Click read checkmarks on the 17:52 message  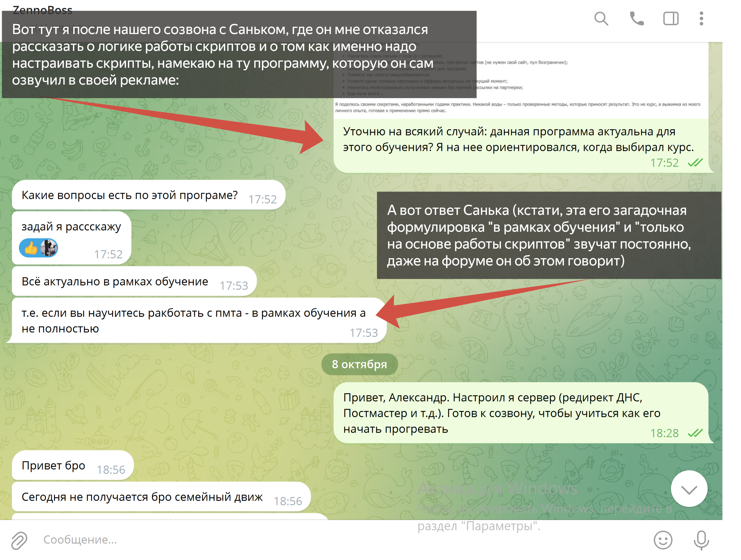click(x=695, y=163)
